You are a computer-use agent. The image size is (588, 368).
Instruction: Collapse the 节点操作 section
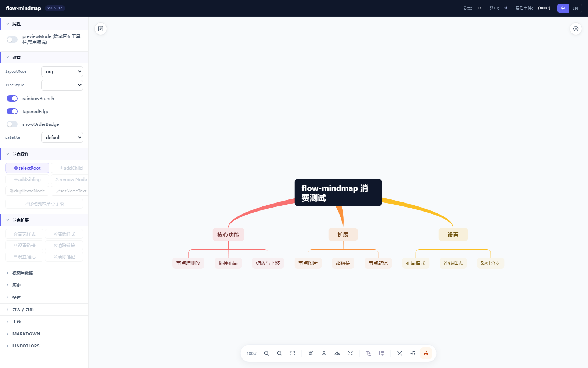tap(44, 154)
